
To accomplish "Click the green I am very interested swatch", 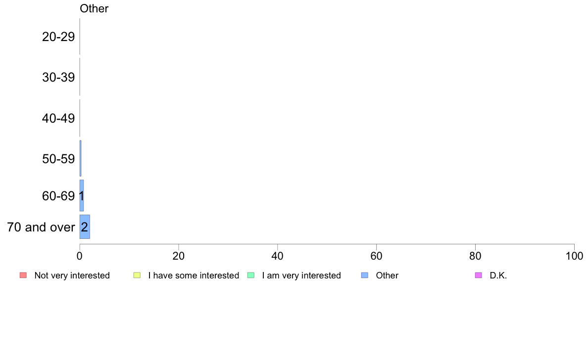I will [x=251, y=275].
